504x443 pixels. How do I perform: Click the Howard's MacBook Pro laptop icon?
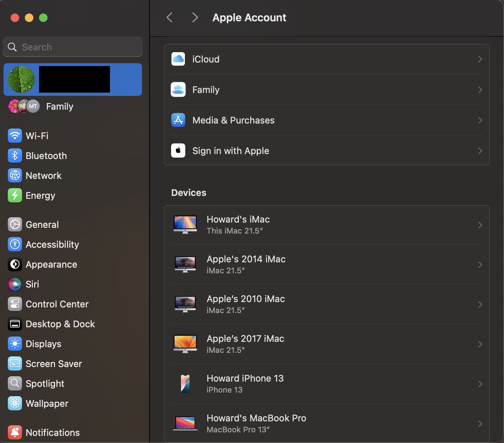(185, 423)
